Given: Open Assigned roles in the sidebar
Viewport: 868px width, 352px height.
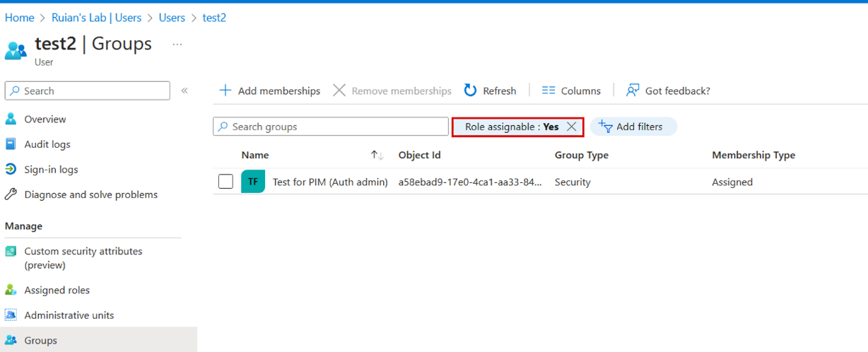Looking at the screenshot, I should point(57,290).
